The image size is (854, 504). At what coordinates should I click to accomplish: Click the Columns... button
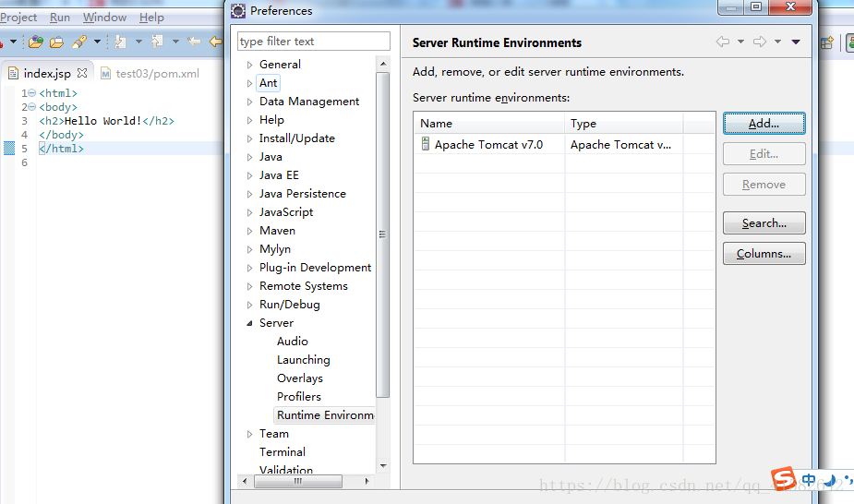(764, 254)
